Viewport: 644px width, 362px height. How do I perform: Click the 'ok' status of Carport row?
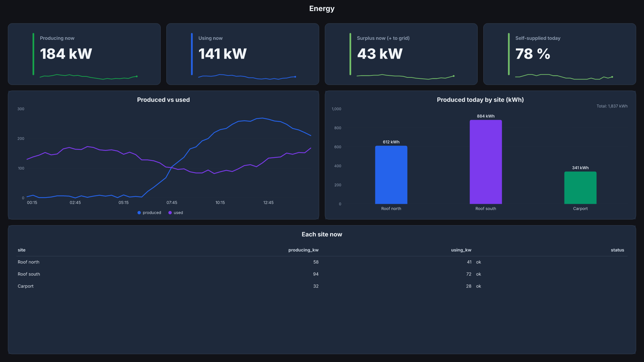coord(479,286)
